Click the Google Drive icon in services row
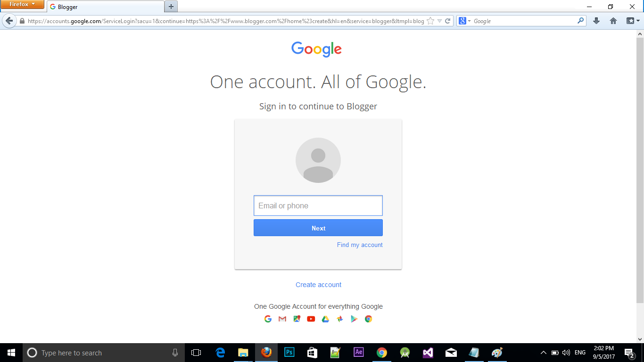 click(325, 319)
